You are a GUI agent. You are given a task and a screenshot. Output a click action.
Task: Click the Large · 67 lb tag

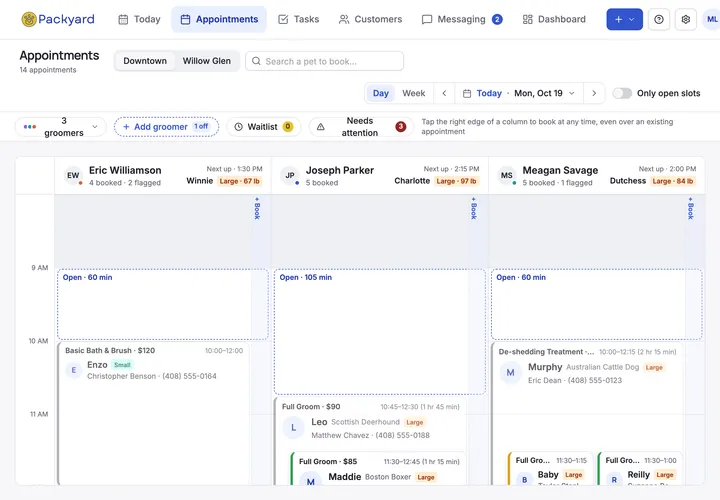[x=240, y=181]
